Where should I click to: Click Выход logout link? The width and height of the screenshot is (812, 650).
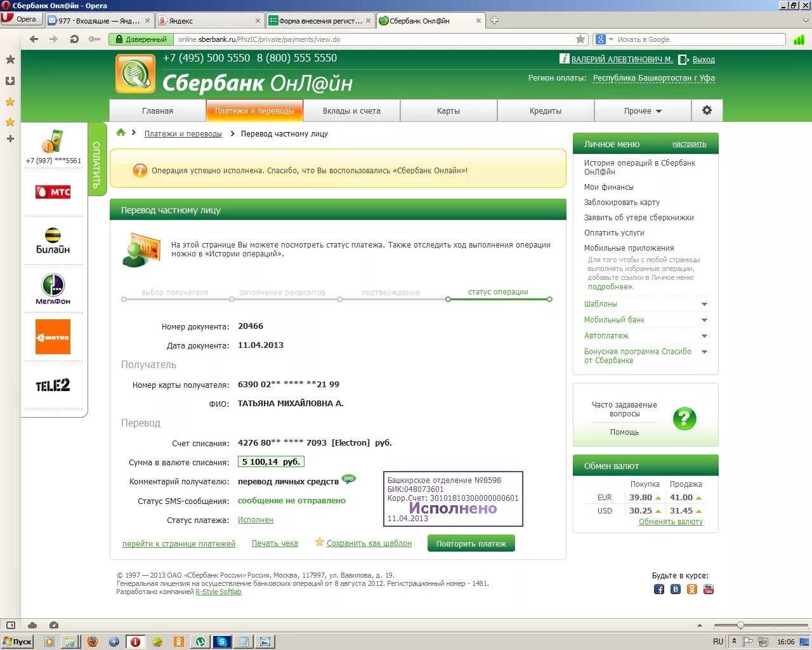(x=704, y=60)
